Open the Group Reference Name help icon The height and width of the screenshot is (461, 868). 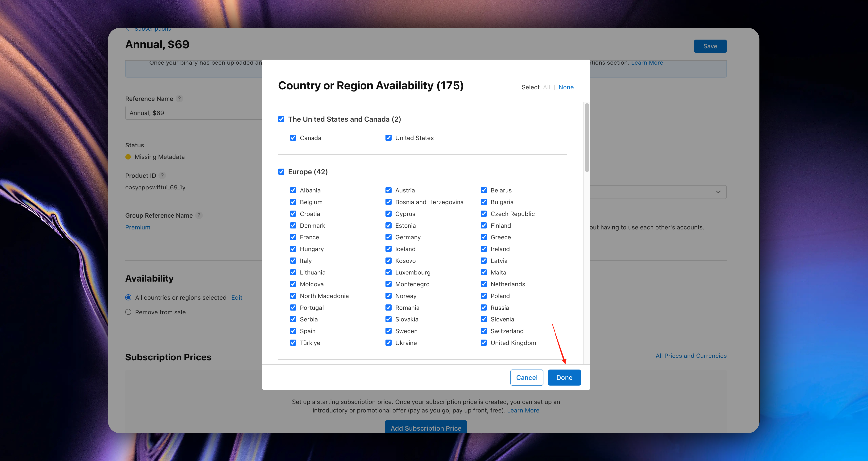pyautogui.click(x=199, y=215)
